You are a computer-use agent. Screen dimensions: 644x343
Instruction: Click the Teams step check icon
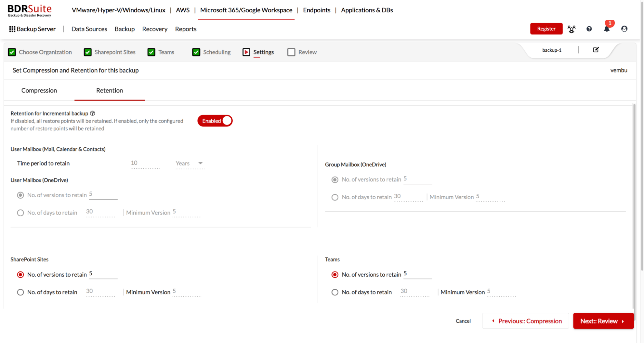151,52
